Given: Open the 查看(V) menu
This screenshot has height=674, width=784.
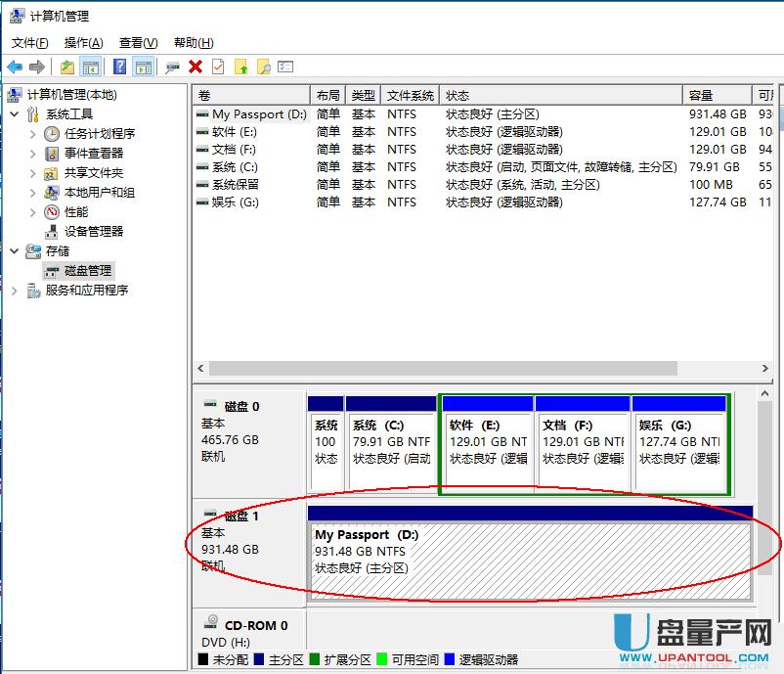Looking at the screenshot, I should [x=138, y=42].
